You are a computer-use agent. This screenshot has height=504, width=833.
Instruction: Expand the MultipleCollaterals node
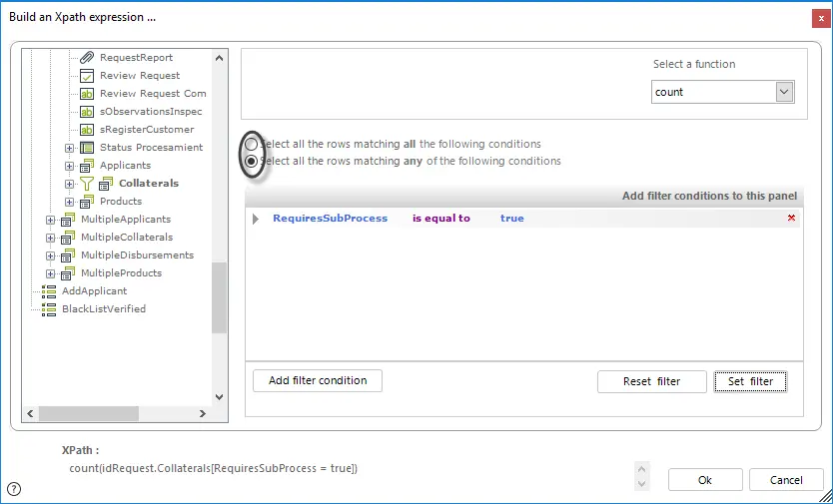[x=50, y=238]
